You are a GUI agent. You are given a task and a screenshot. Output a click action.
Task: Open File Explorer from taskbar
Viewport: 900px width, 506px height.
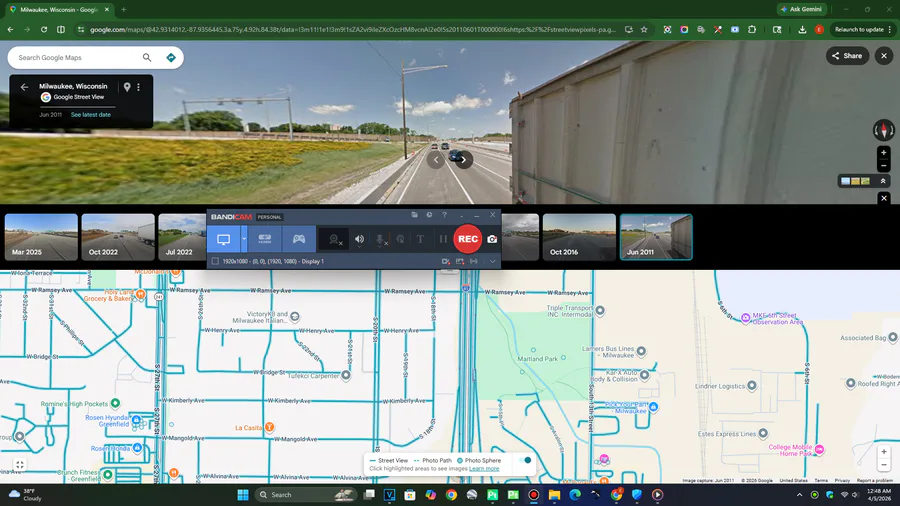tap(554, 495)
